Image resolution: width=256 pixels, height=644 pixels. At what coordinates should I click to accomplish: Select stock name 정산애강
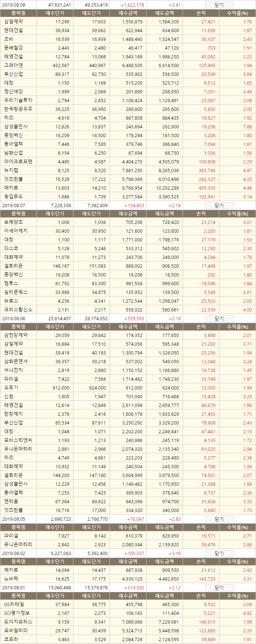coord(14,92)
